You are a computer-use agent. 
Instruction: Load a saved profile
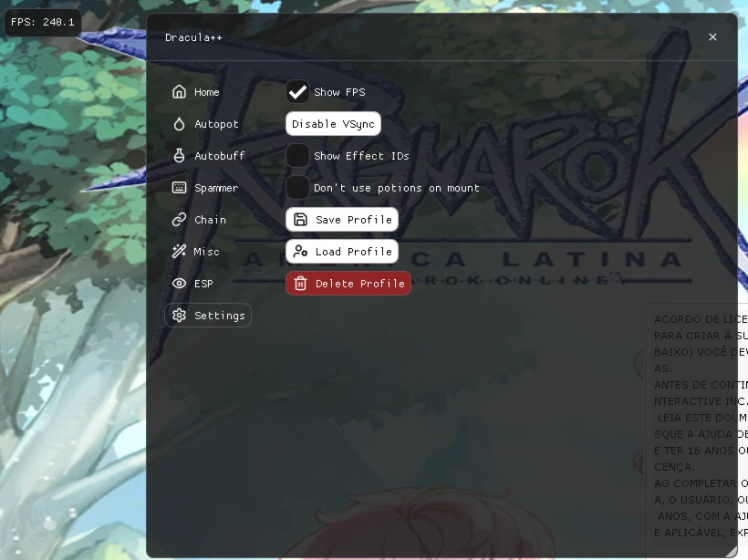click(x=342, y=252)
